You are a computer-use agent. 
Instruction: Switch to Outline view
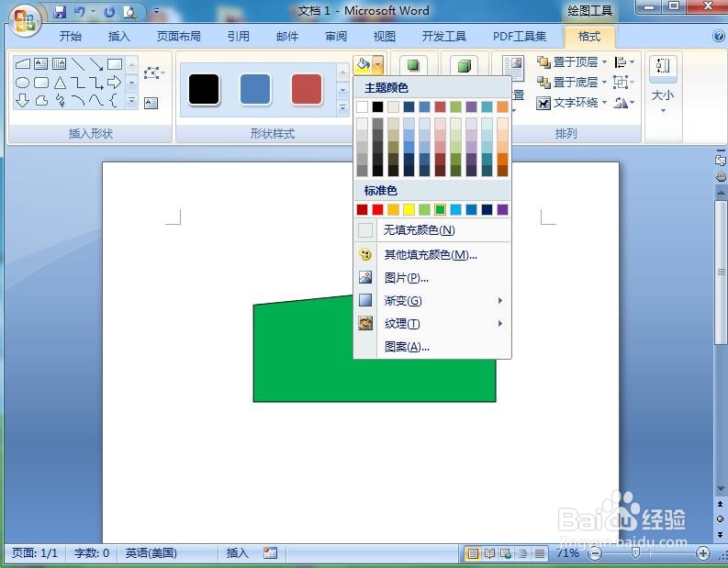[x=522, y=553]
